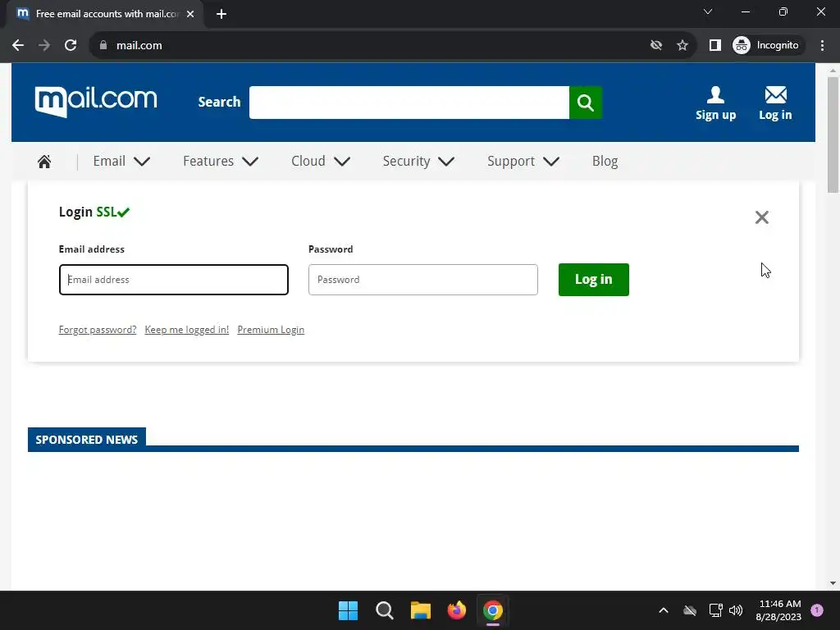Select the mail.com browser tab

click(x=106, y=14)
